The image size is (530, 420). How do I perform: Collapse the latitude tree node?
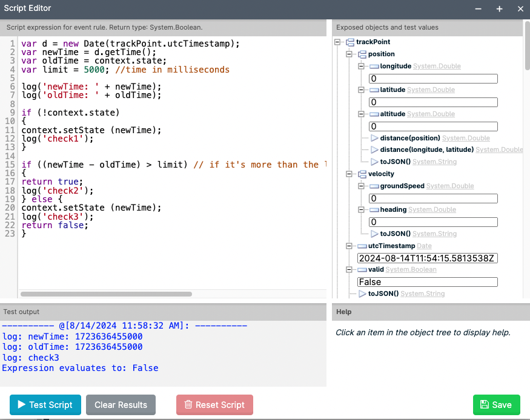361,90
